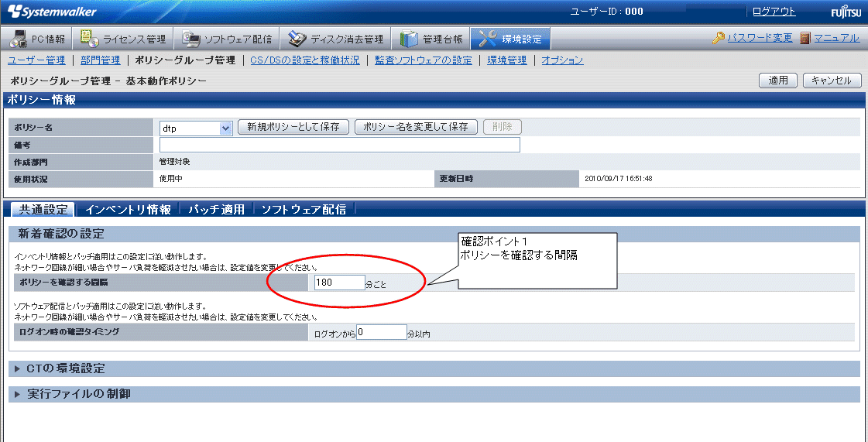Click the 備考 text input field
This screenshot has height=442, width=868.
tap(339, 145)
